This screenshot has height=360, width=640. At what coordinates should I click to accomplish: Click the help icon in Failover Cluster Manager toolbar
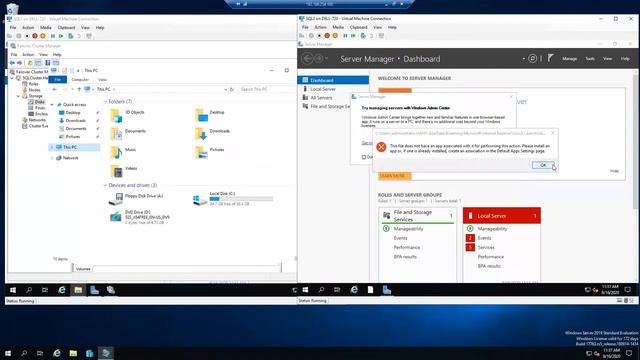coord(47,63)
